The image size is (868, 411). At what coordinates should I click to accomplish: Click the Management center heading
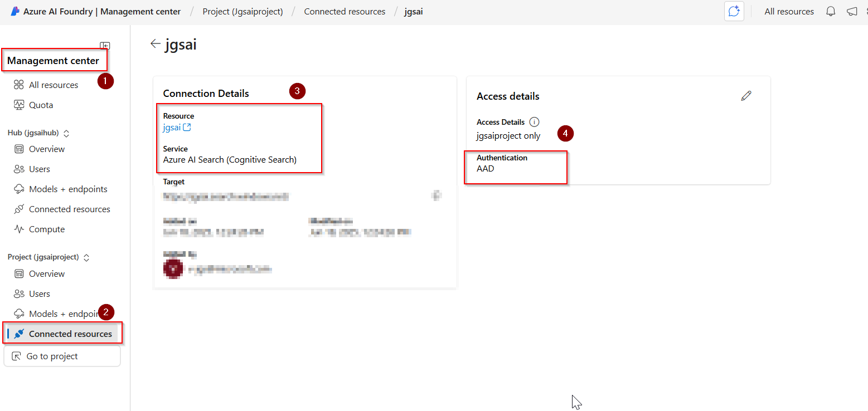[x=53, y=61]
